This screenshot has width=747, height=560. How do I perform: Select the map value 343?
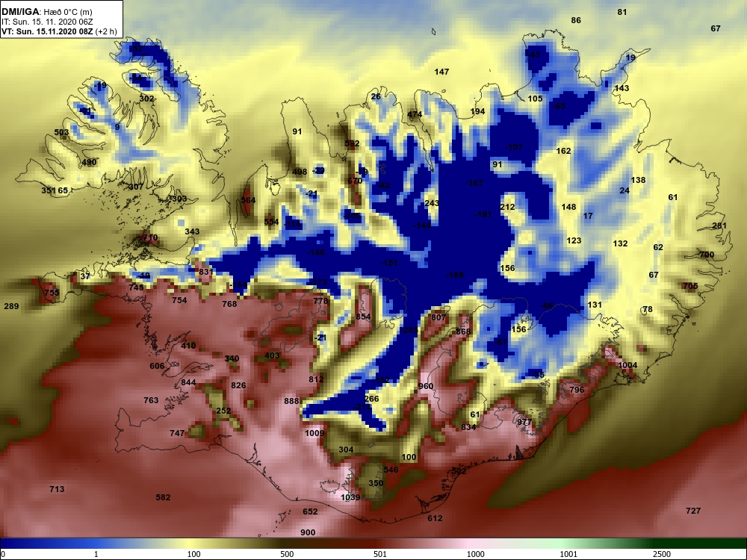[193, 231]
